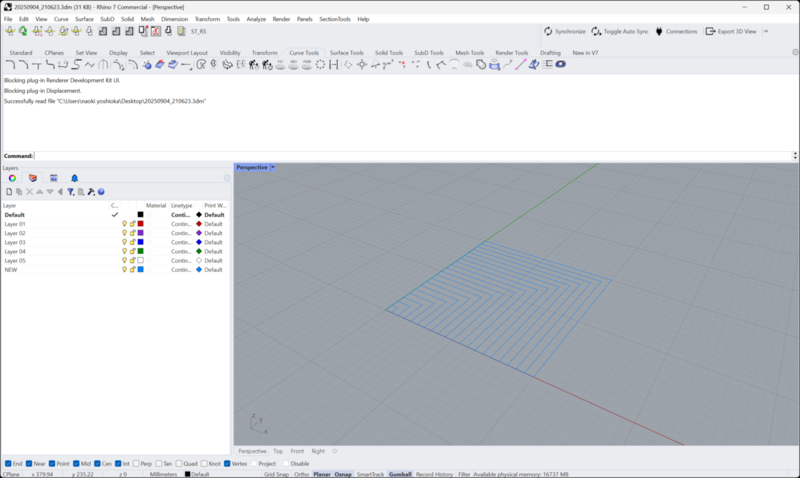Image resolution: width=800 pixels, height=478 pixels.
Task: Click the red-highlighted SectionTools icon
Action: (156, 32)
